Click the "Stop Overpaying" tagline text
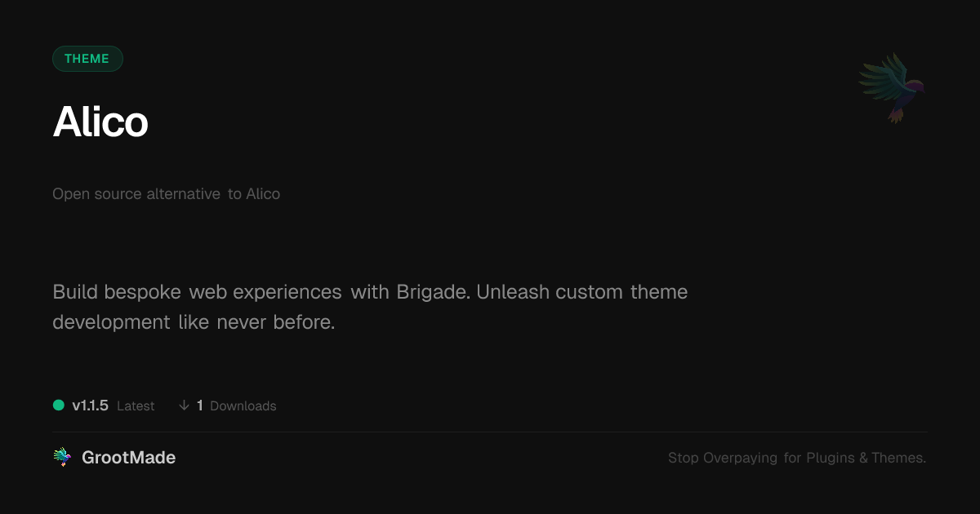 pyautogui.click(x=723, y=459)
